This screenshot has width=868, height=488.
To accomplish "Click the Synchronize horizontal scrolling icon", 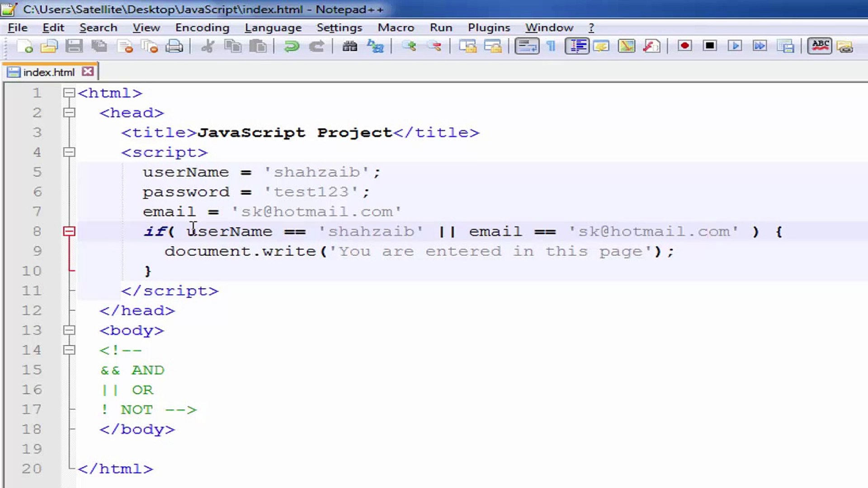I will (493, 46).
